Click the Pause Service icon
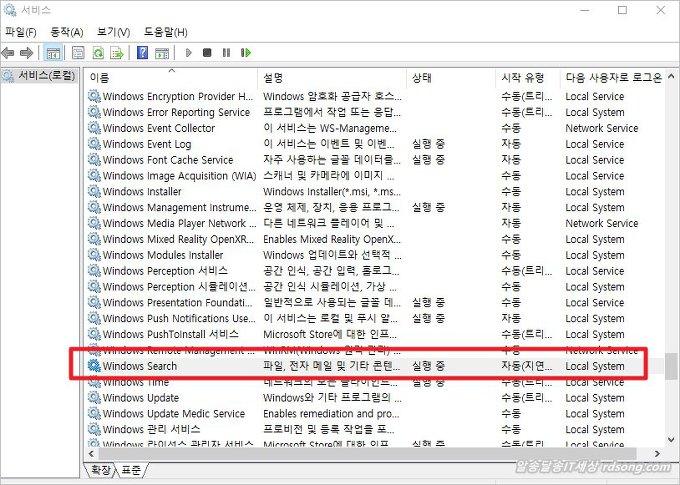Viewport: 680px width, 485px height. 226,53
